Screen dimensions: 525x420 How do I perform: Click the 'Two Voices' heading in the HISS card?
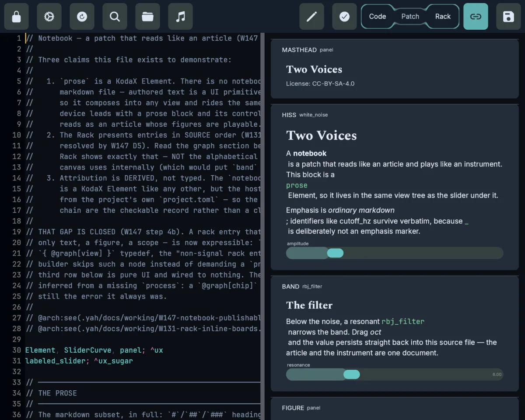point(322,135)
